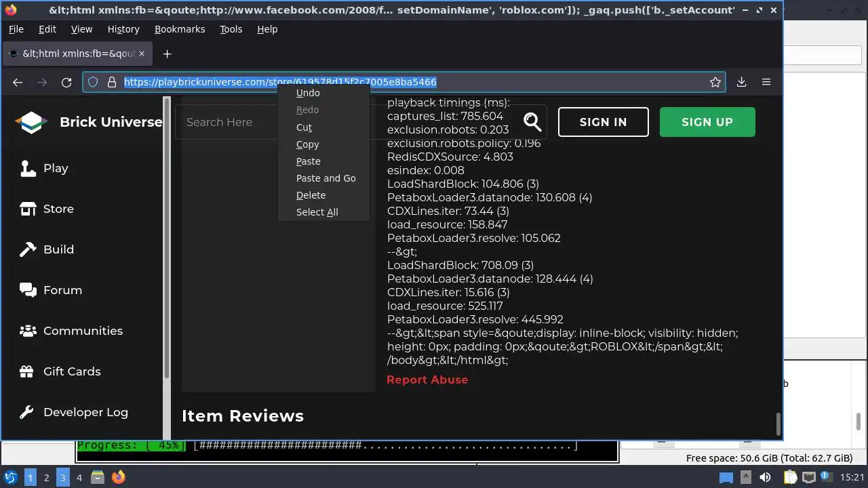Open the Firefox downloads panel
868x488 pixels.
741,82
